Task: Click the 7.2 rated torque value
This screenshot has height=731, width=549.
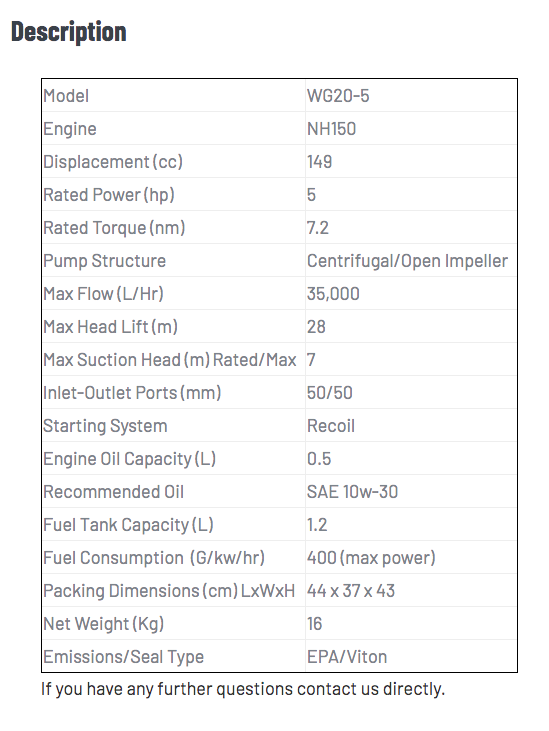Action: [318, 228]
